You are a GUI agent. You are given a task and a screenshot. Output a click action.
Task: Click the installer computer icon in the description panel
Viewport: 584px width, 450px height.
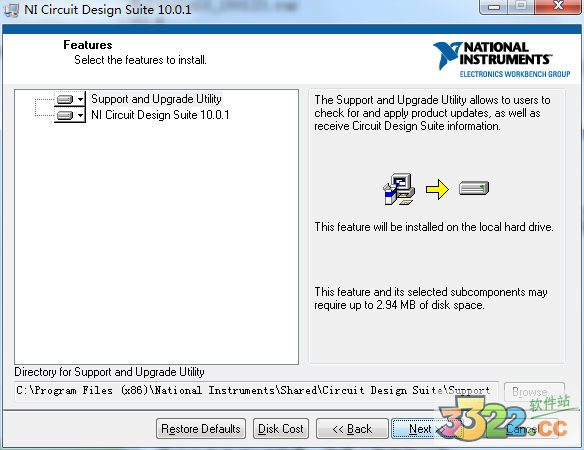(x=399, y=189)
